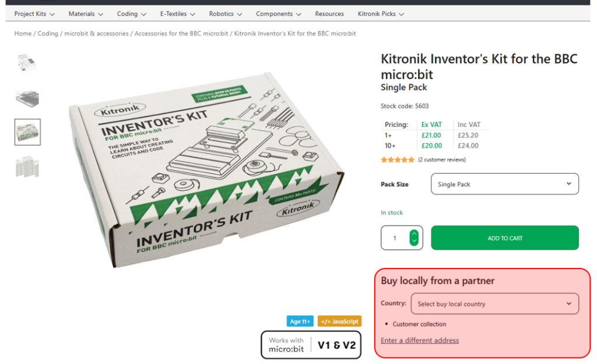The height and width of the screenshot is (364, 597).
Task: Increase quantity with the up arrow
Action: pos(414,234)
